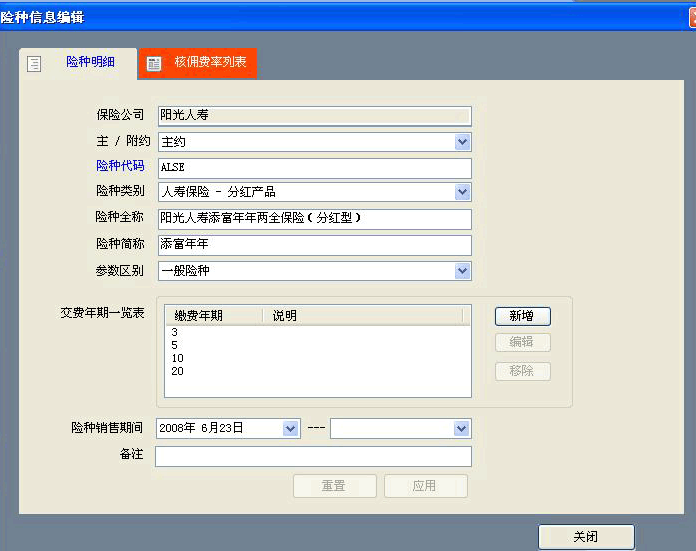Click the 保险公司 field showing 阳光人寿
Viewport: 696px width, 551px height.
coord(315,116)
